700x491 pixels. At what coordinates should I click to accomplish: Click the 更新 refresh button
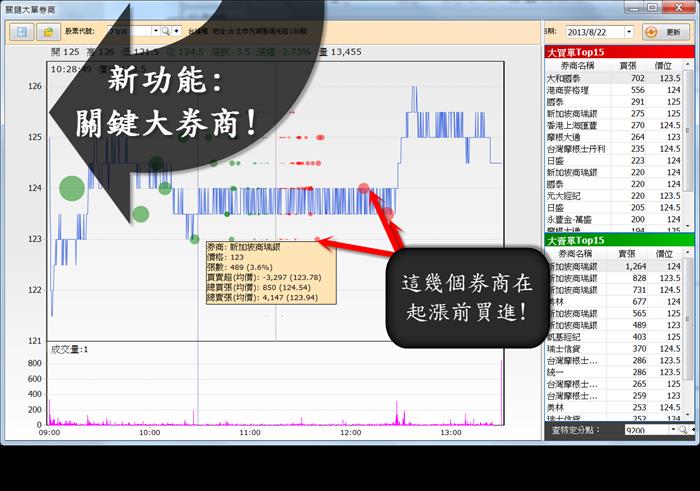point(667,32)
